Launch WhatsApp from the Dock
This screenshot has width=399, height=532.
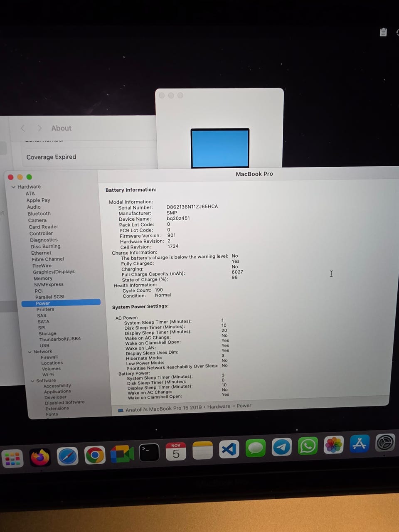point(308,446)
